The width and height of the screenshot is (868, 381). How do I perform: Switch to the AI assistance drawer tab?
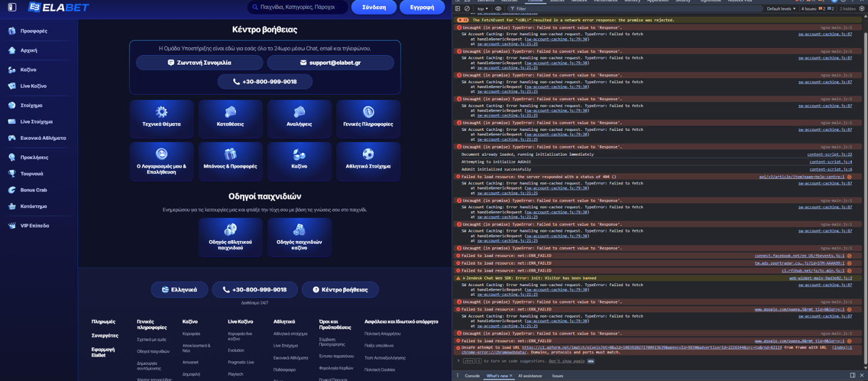tap(530, 376)
